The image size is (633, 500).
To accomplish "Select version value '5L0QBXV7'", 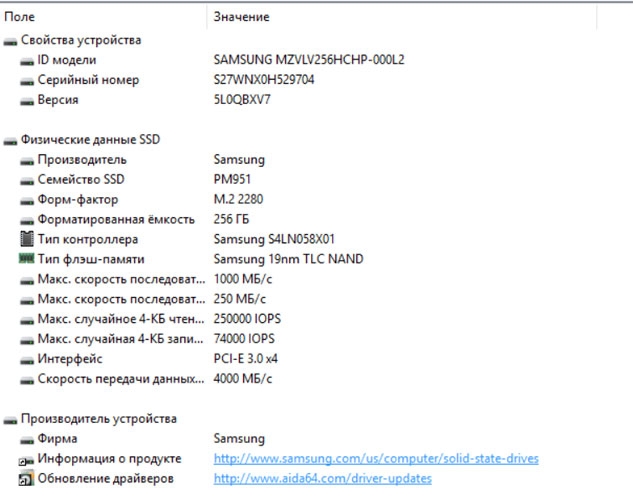I will 242,100.
